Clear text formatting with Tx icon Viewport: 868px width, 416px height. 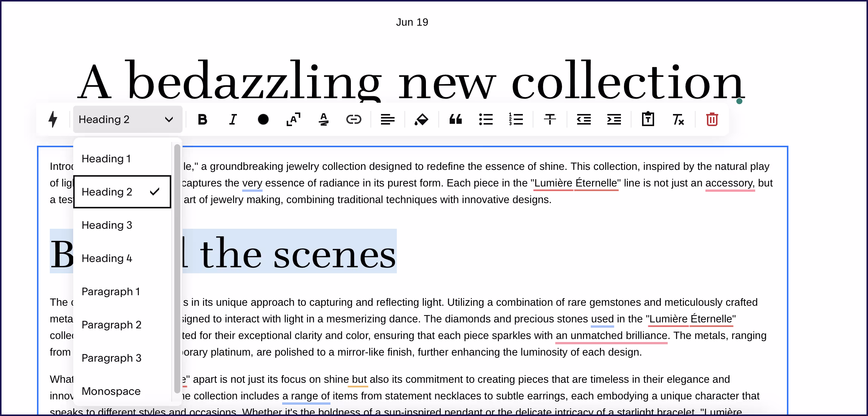pyautogui.click(x=678, y=120)
